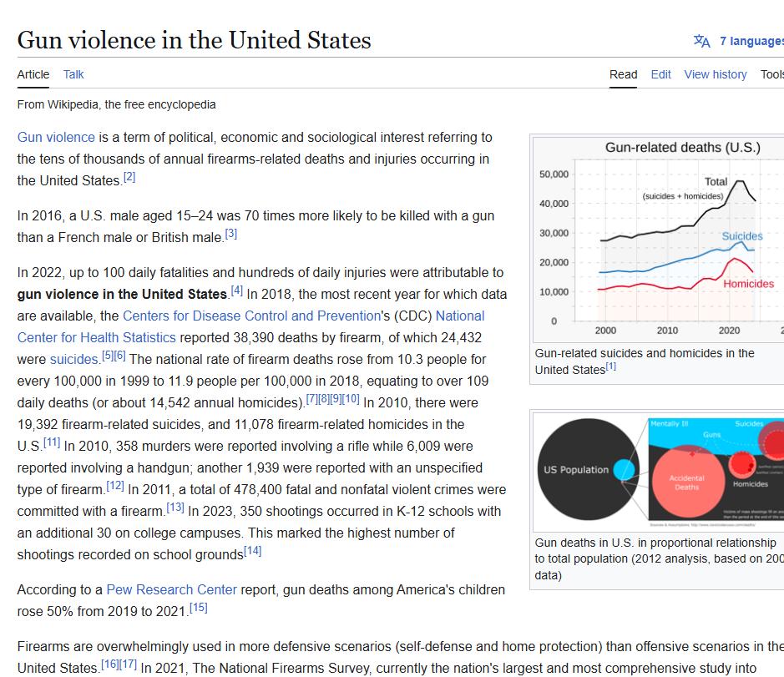This screenshot has height=677, width=784.
Task: Click footnote 1 in chart caption
Action: (x=610, y=366)
